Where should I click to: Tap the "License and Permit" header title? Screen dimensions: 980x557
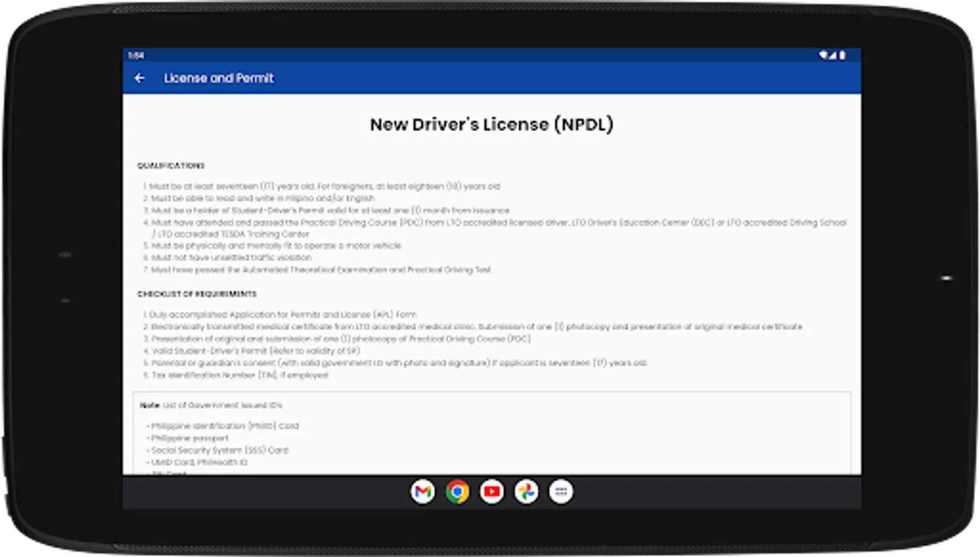pyautogui.click(x=218, y=78)
